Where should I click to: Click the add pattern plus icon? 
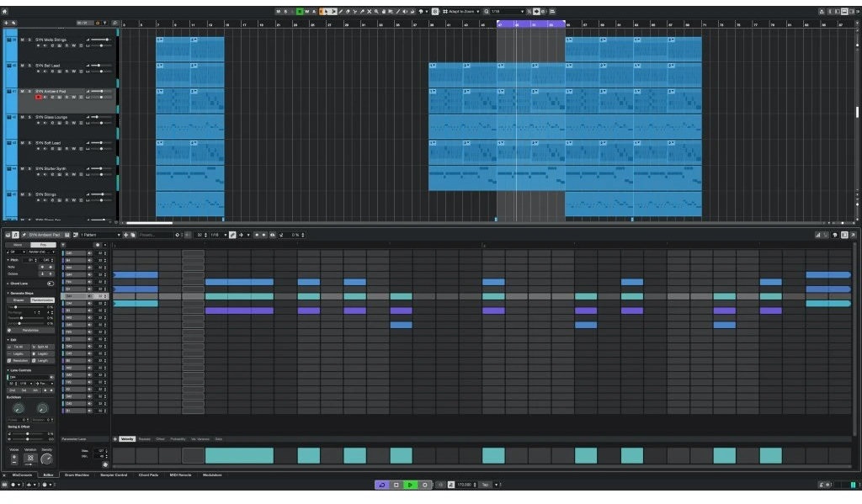(x=125, y=235)
